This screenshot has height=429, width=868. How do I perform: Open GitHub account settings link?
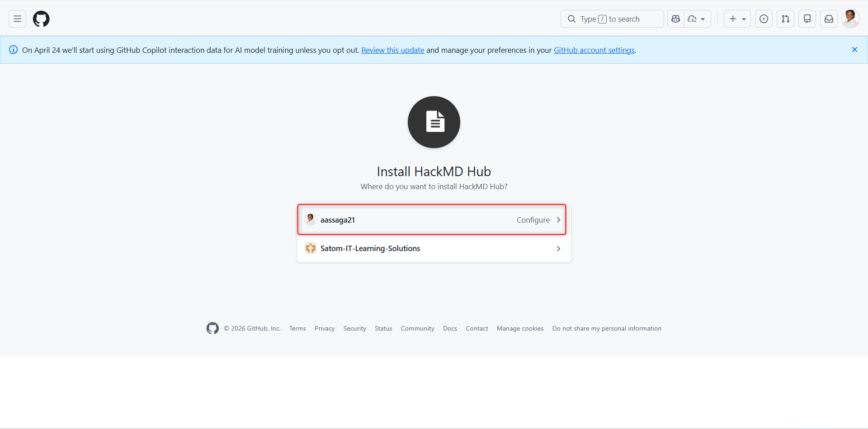[x=594, y=50]
